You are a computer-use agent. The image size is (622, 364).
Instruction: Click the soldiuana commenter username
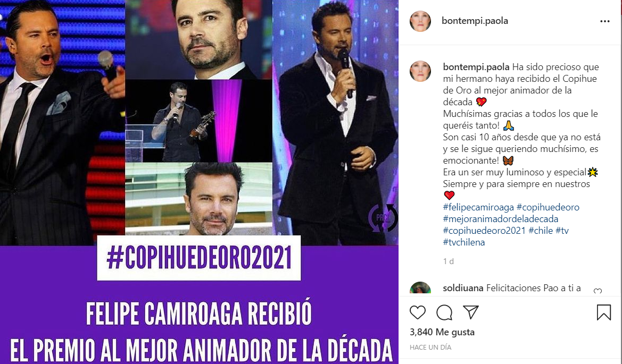tap(463, 288)
